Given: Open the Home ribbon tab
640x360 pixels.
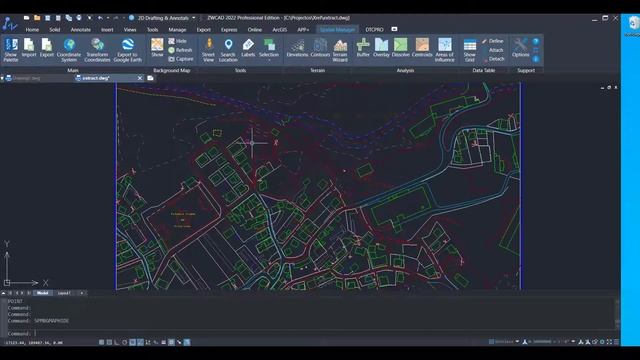Looking at the screenshot, I should coord(32,30).
